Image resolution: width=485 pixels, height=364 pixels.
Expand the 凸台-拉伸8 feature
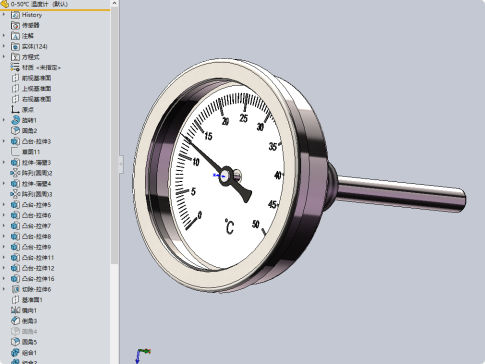(4, 236)
